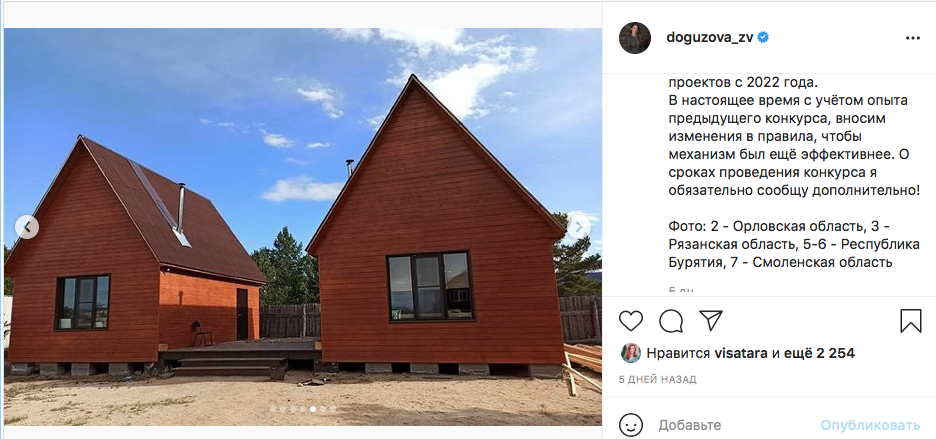Open the comment bubble icon

(x=671, y=321)
